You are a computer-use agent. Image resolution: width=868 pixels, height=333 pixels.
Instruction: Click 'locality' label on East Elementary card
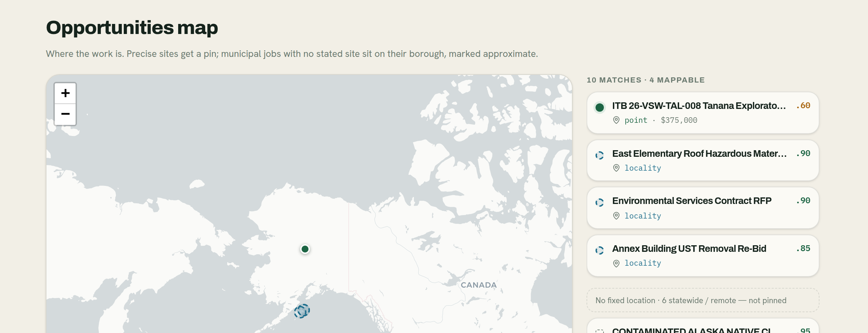click(643, 168)
